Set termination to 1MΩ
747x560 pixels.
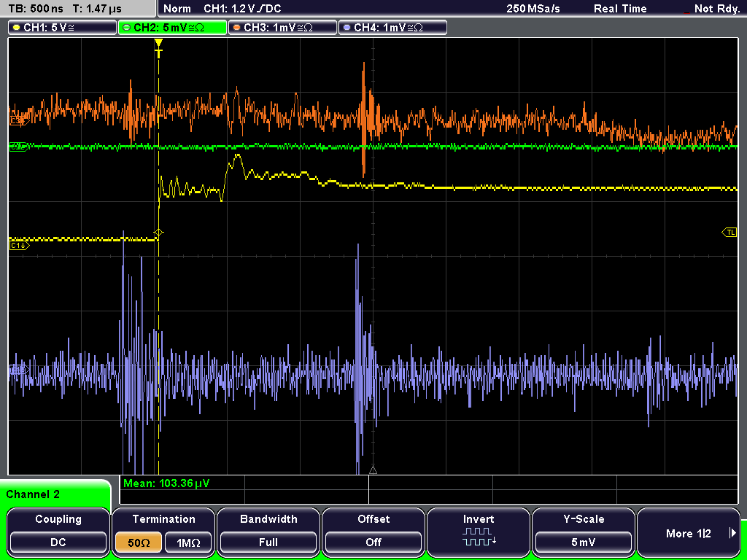pyautogui.click(x=188, y=542)
